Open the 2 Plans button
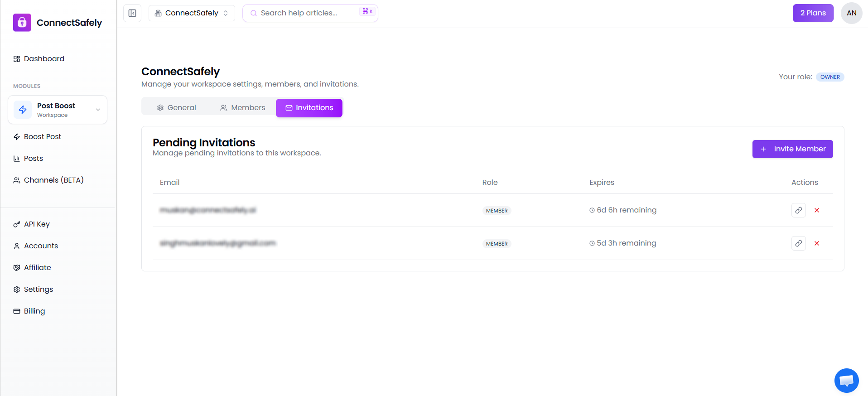868x396 pixels. tap(813, 13)
